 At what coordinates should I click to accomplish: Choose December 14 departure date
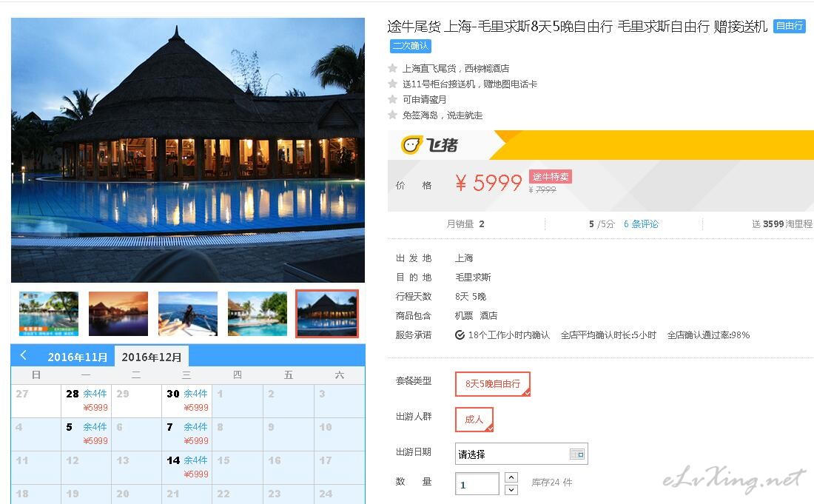point(187,467)
